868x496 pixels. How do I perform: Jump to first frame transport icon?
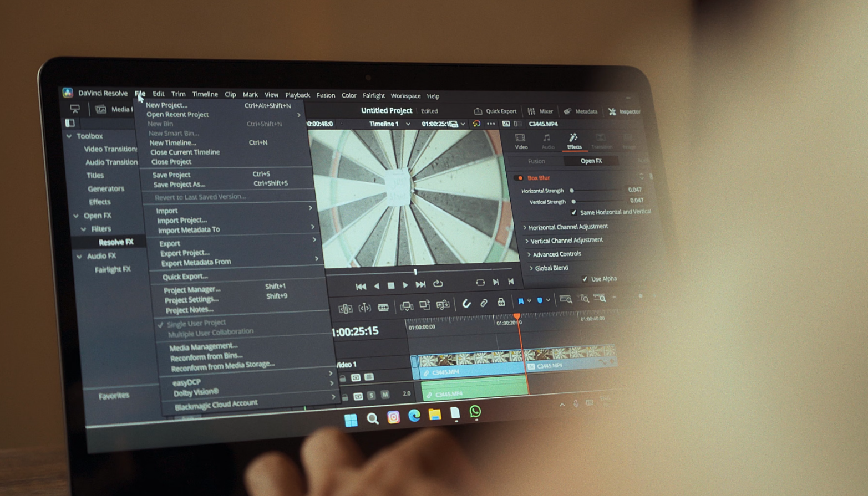click(361, 287)
